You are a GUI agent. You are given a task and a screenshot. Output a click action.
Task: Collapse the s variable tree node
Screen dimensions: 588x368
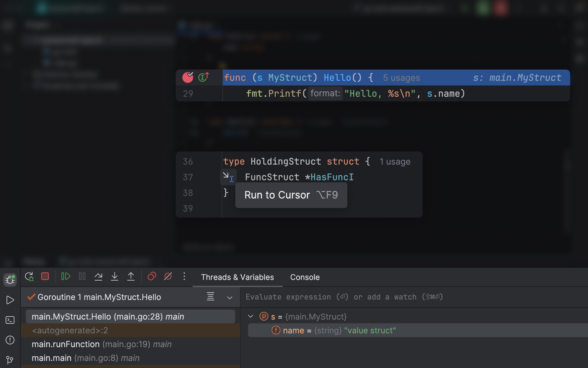click(x=251, y=316)
